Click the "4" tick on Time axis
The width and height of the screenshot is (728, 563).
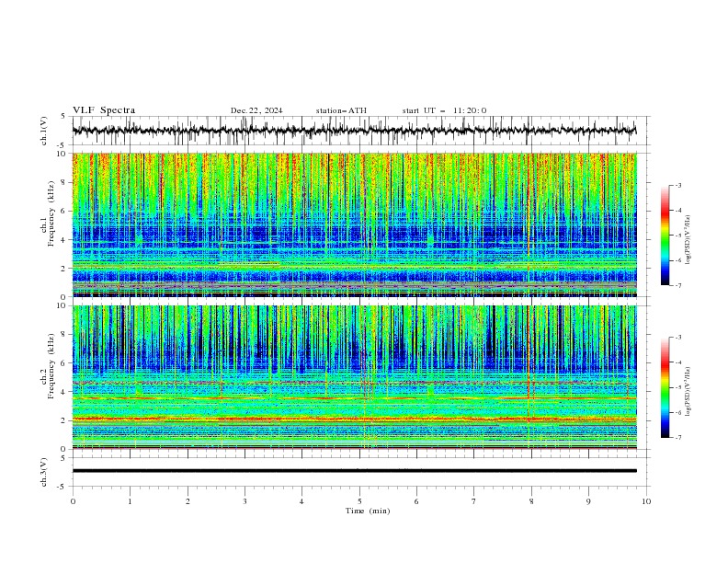point(301,501)
